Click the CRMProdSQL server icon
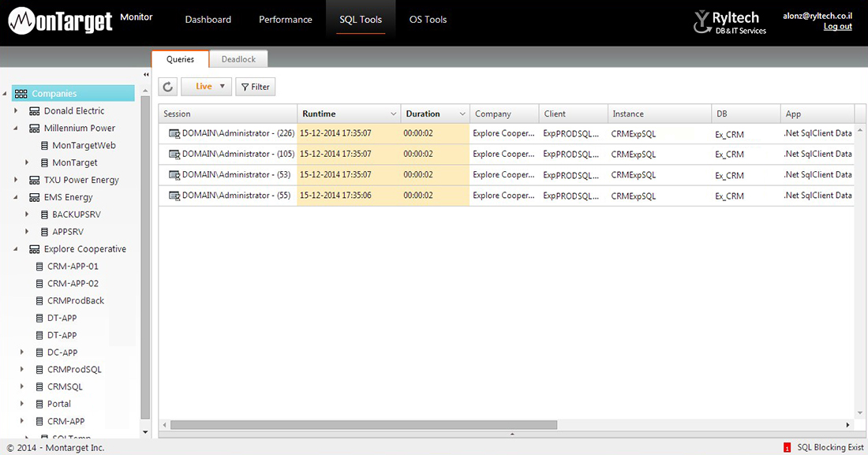 click(x=39, y=369)
